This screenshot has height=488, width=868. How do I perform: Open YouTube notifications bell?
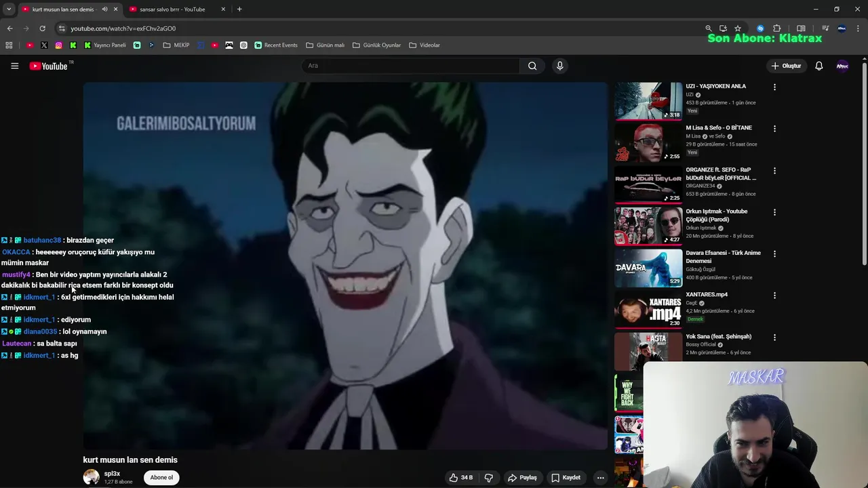tap(818, 66)
